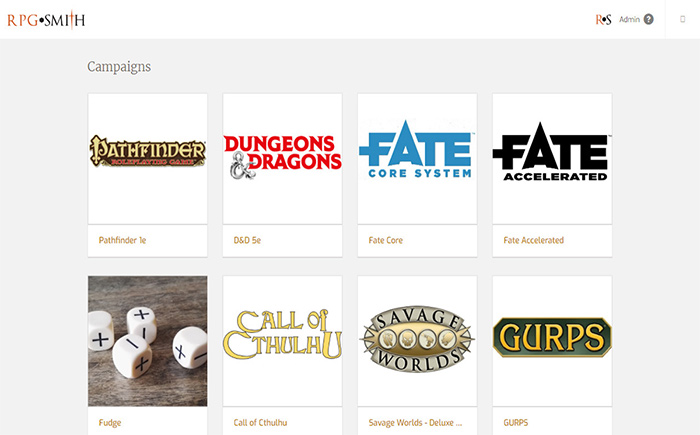Screen dimensions: 700x435
Task: Open the Dungeons & Dragons logo thumbnail
Action: tap(283, 159)
